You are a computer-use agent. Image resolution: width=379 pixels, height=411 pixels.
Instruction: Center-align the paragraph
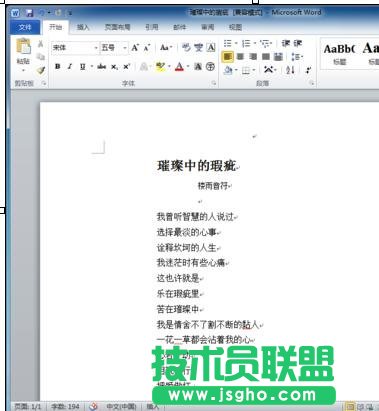(x=240, y=57)
